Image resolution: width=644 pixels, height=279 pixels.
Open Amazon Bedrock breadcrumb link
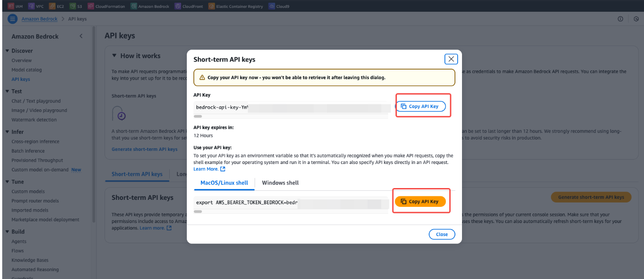[39, 19]
